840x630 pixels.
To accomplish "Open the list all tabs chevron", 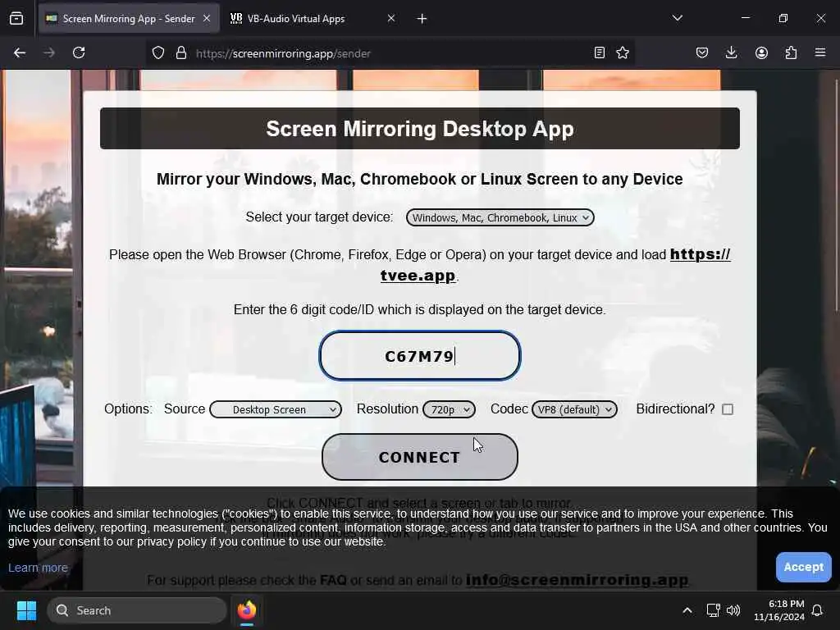I will 677,18.
